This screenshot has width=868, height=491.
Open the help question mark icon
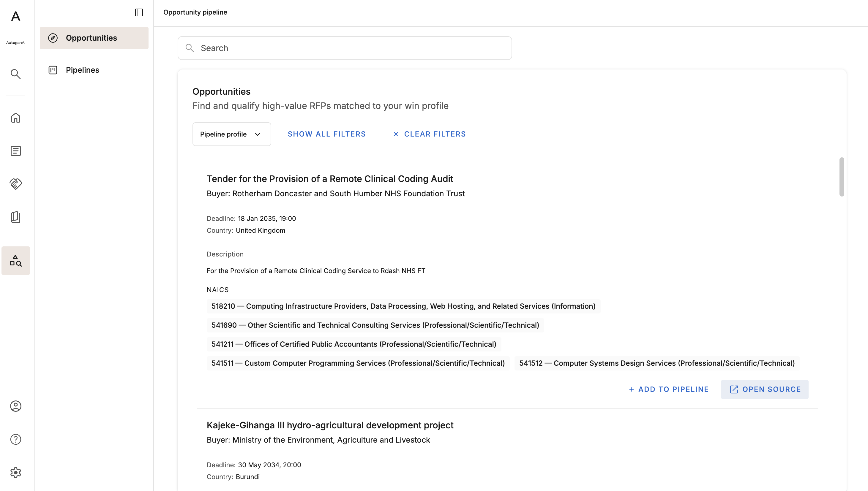15,439
